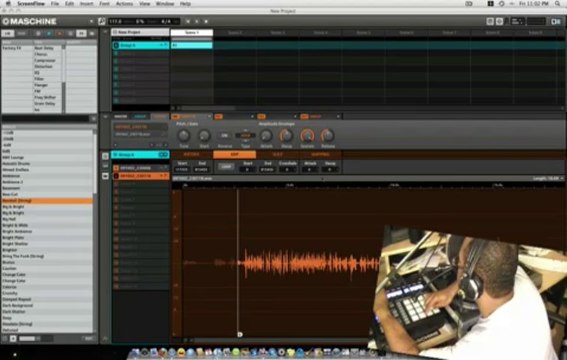Select the cyan Groups file-type icon

coord(49,34)
